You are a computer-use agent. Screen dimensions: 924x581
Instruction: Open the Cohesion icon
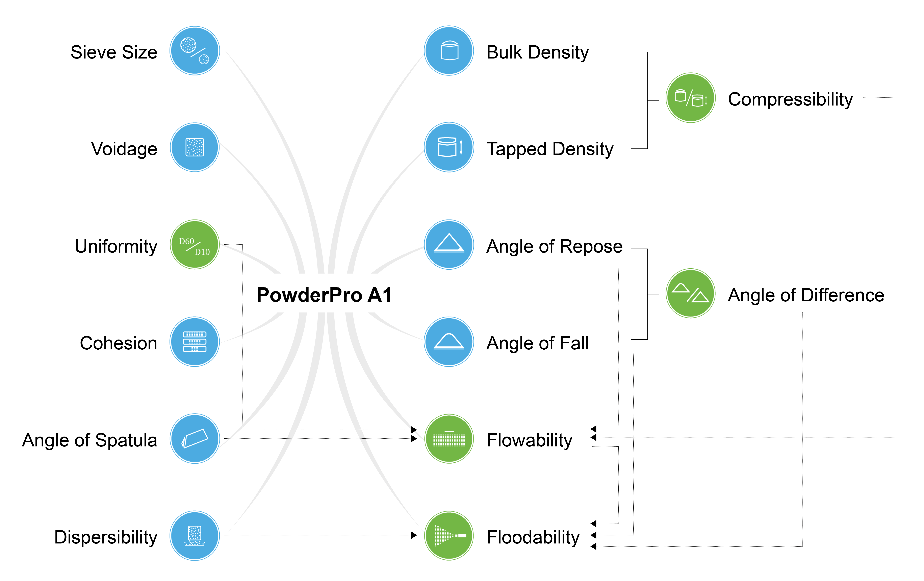click(195, 342)
